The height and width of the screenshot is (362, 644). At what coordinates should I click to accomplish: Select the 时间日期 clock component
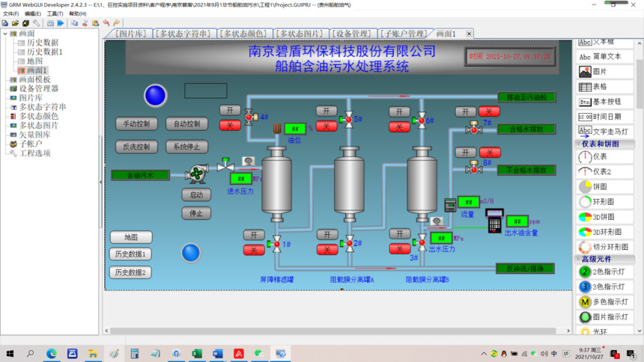coord(604,117)
